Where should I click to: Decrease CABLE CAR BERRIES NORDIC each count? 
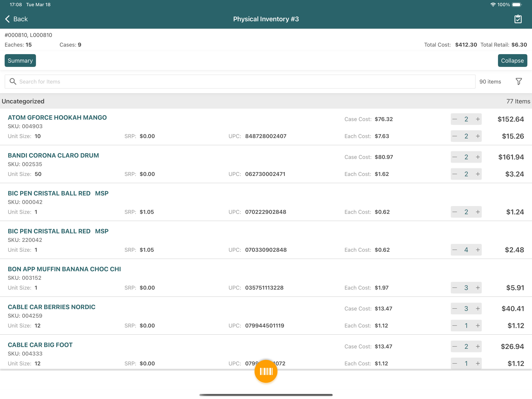[x=454, y=326]
